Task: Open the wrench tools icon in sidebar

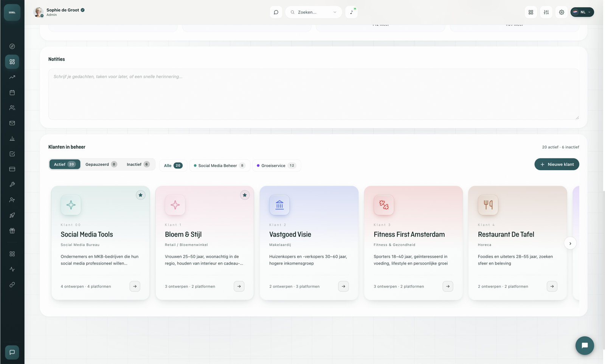Action: point(12,184)
